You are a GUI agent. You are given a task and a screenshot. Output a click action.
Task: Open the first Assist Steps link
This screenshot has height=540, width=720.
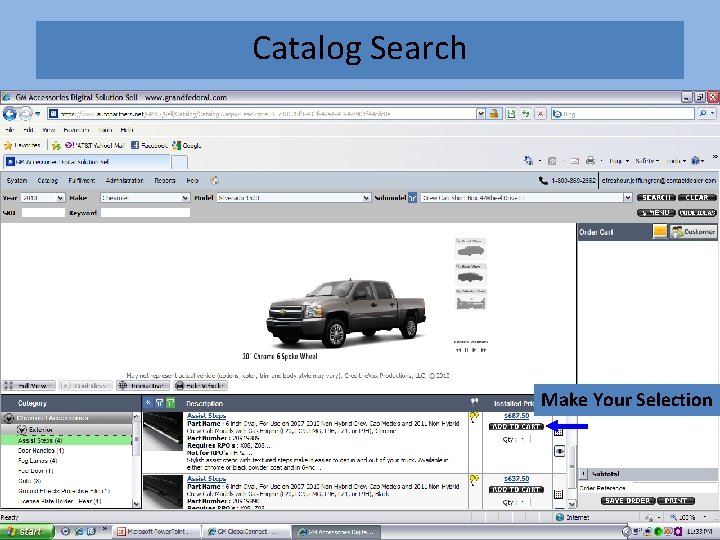[206, 416]
